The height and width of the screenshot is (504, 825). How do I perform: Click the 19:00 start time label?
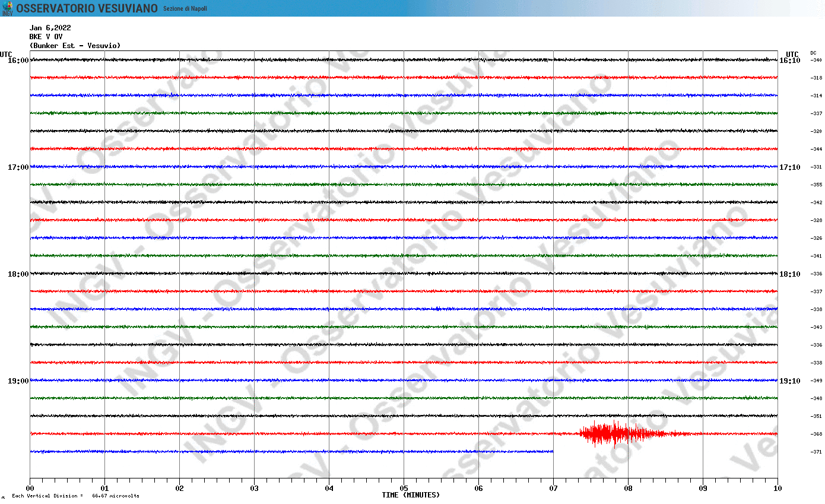point(18,381)
